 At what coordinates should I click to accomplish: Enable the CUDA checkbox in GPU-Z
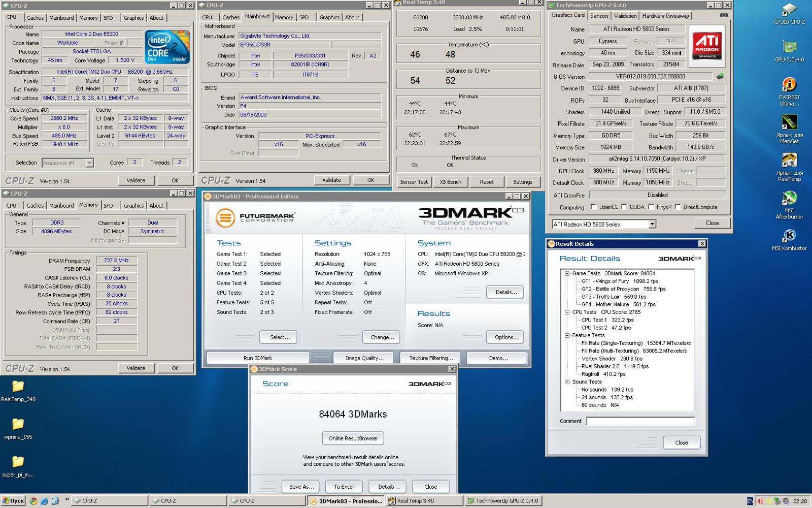pyautogui.click(x=624, y=207)
